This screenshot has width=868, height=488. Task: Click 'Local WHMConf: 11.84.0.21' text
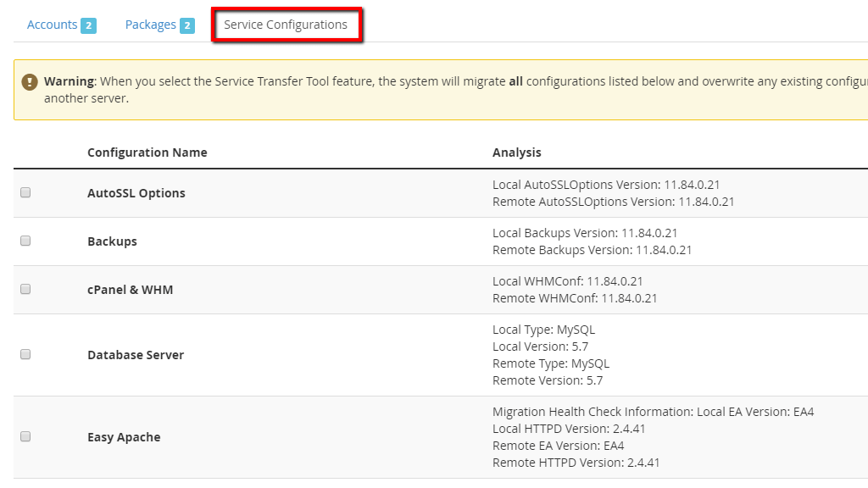(x=568, y=281)
